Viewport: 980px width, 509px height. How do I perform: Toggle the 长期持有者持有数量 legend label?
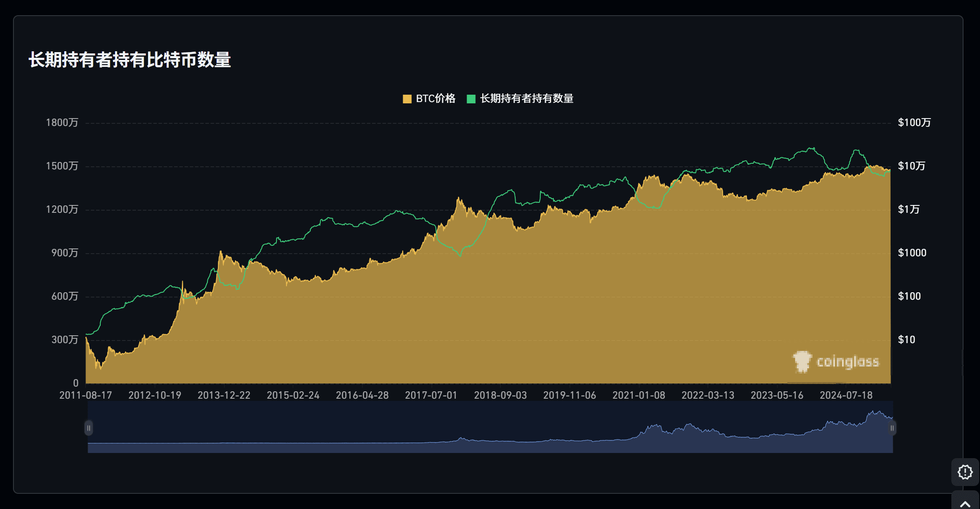pos(526,99)
